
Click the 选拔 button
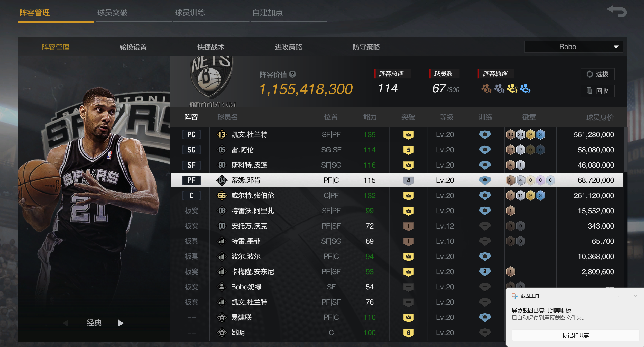tap(597, 74)
